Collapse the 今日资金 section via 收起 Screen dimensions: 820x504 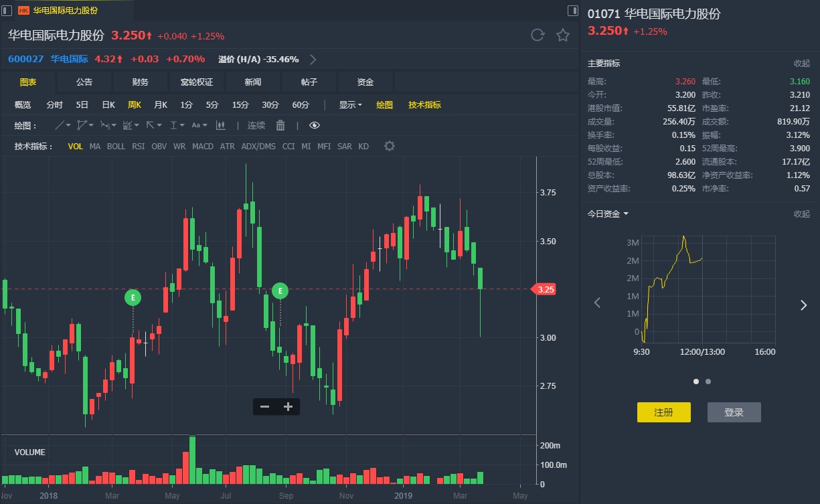pyautogui.click(x=801, y=214)
